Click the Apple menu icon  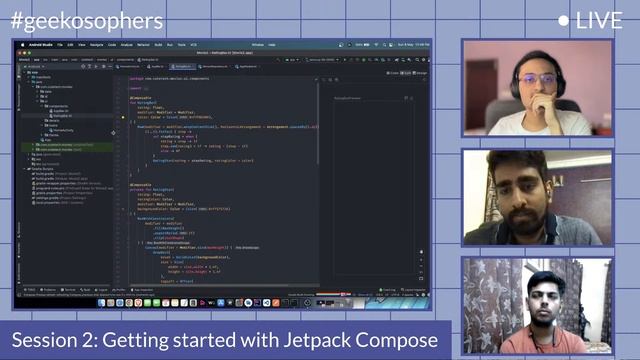tap(22, 45)
